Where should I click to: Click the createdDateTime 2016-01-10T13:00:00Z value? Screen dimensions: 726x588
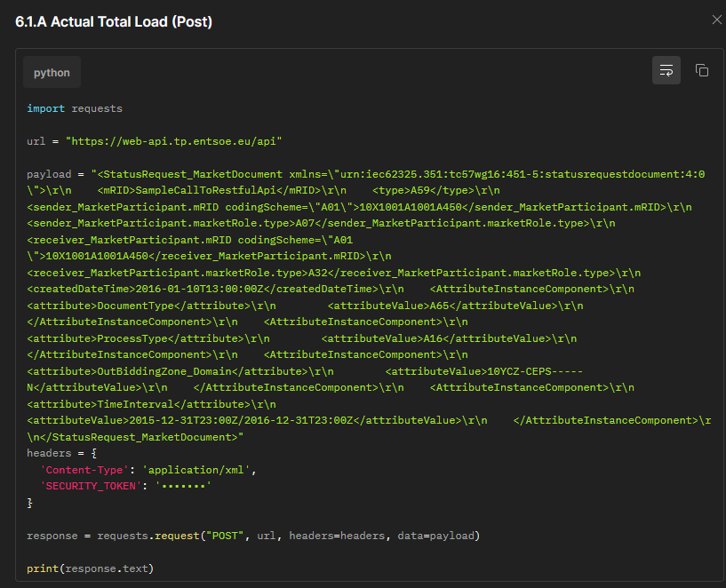point(199,290)
